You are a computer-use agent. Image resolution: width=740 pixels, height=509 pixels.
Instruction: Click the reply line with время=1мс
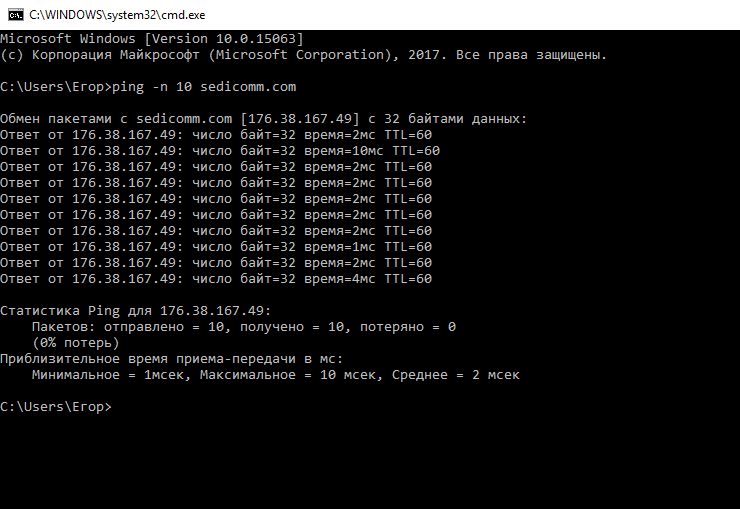pyautogui.click(x=216, y=247)
